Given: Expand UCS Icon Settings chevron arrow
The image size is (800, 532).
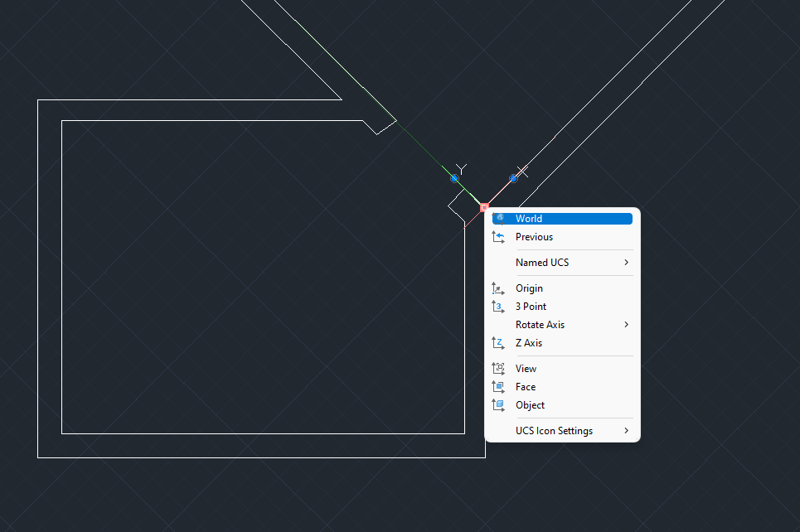Looking at the screenshot, I should tap(626, 431).
